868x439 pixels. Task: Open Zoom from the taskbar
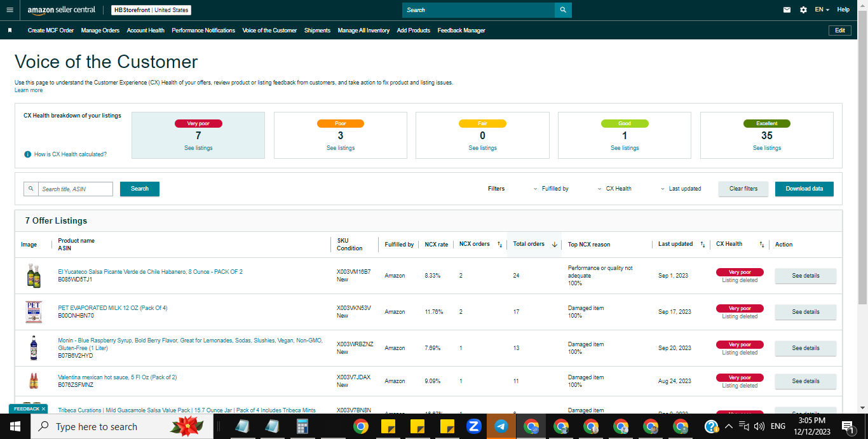click(473, 426)
